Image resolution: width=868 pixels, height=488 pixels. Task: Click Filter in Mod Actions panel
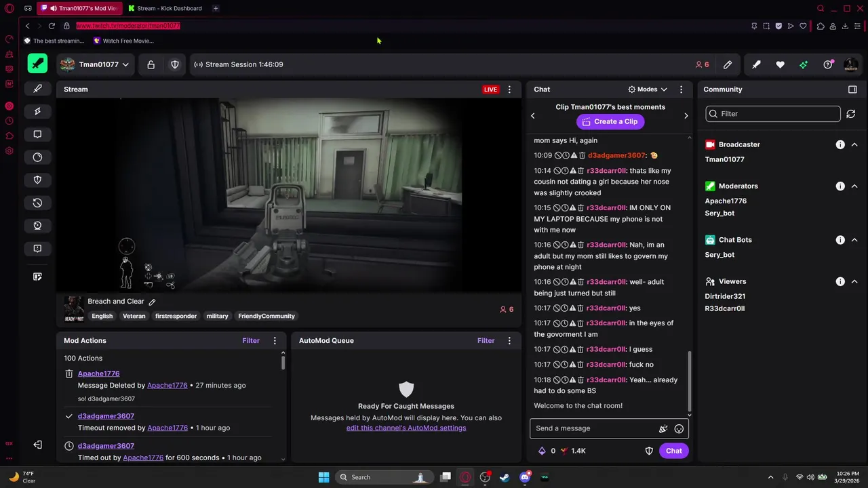tap(251, 341)
